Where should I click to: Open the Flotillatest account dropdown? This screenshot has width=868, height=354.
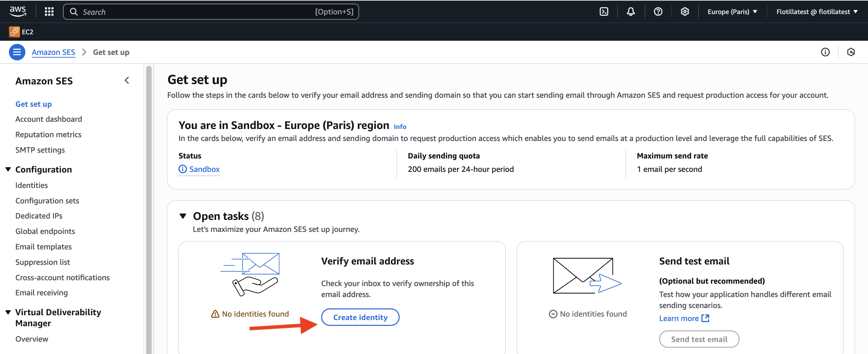pyautogui.click(x=817, y=12)
